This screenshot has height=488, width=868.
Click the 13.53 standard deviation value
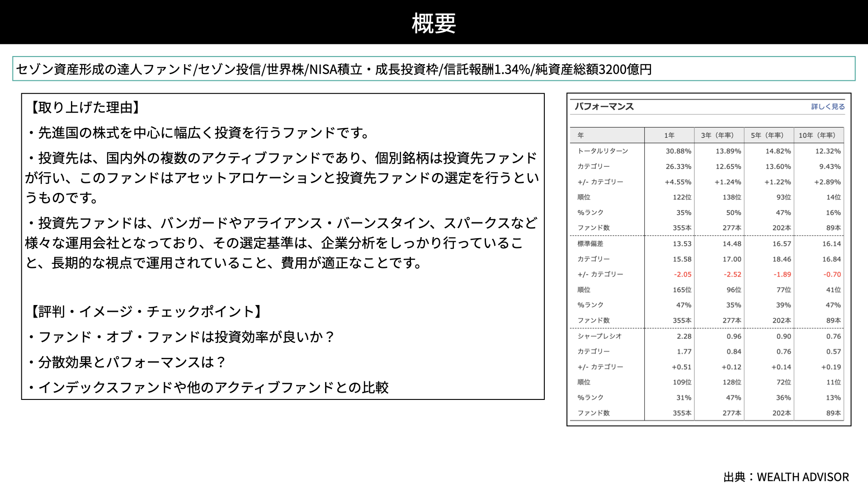682,244
